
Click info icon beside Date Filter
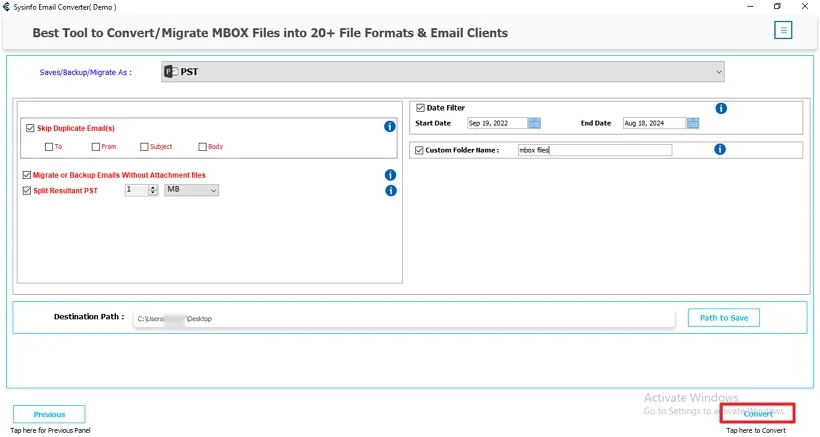[x=720, y=108]
